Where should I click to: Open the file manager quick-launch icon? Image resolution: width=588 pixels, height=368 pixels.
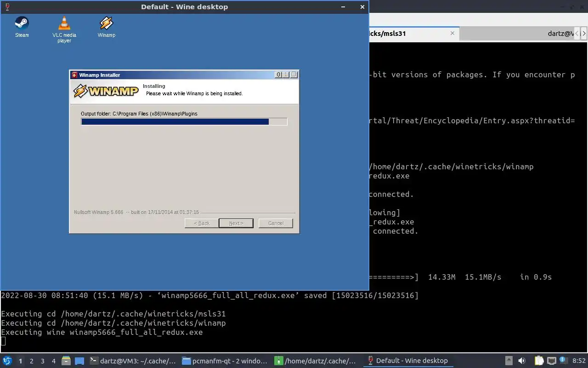click(x=66, y=361)
